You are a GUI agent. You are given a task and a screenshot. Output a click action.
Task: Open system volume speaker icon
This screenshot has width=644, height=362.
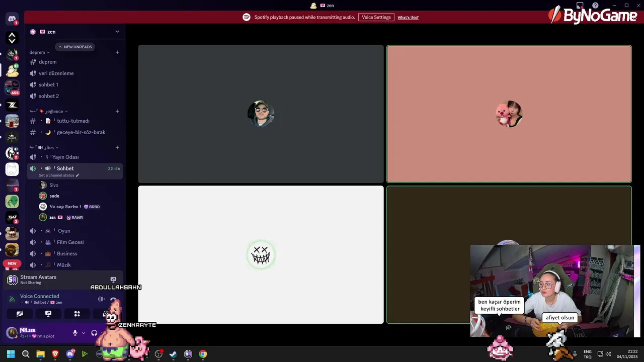608,354
